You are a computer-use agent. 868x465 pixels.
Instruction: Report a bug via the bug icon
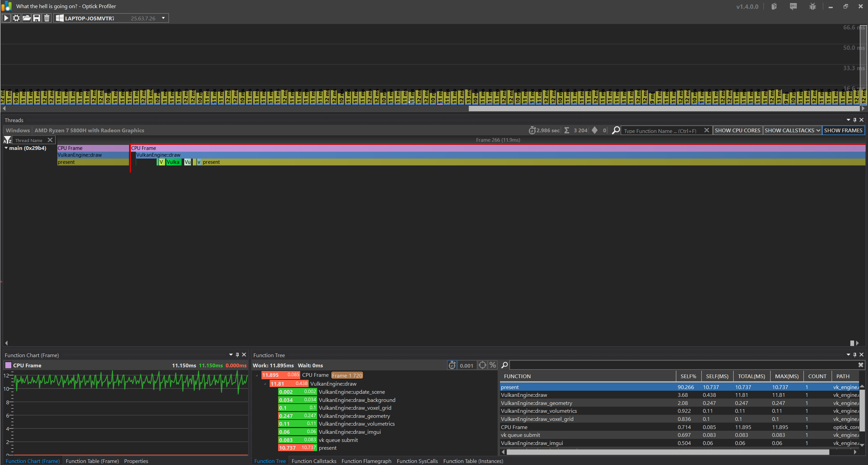point(812,6)
